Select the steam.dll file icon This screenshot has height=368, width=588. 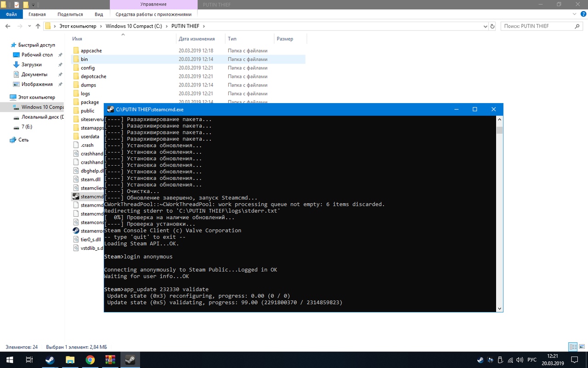(x=77, y=179)
